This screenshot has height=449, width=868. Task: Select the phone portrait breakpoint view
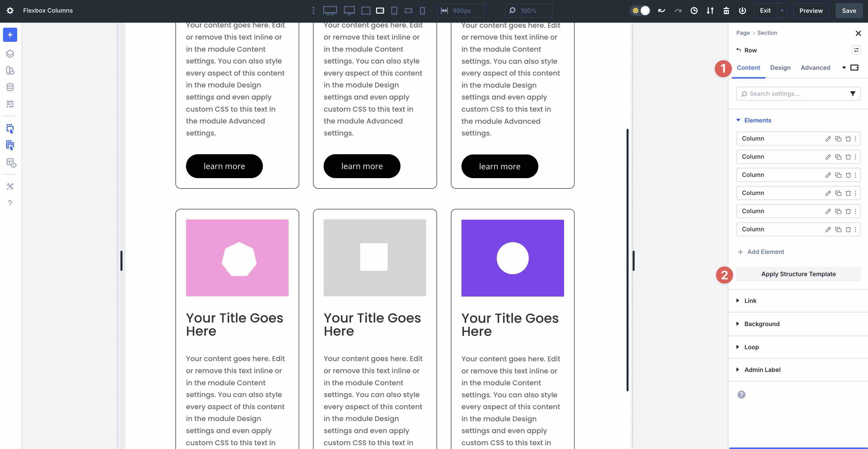[422, 10]
